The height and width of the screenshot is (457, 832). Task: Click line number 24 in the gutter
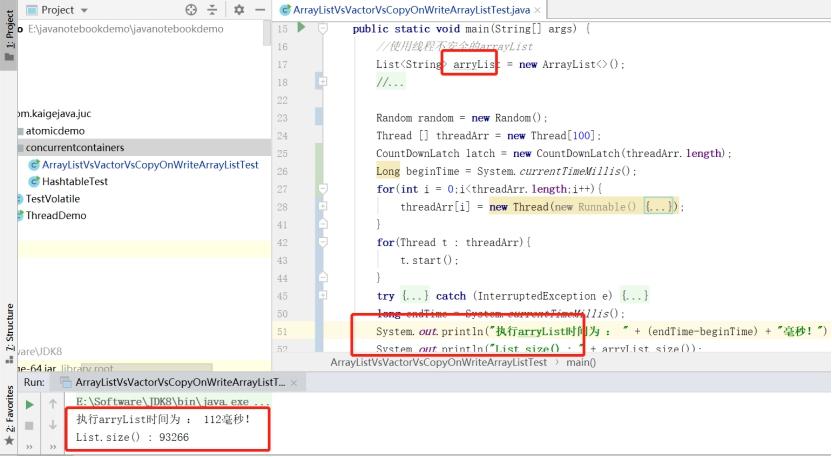[x=282, y=135]
